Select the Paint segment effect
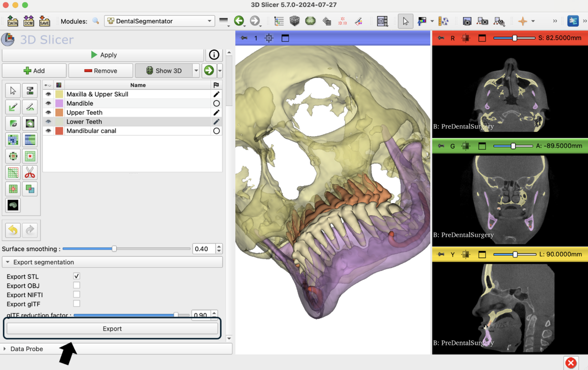This screenshot has width=588, height=370. 13,107
